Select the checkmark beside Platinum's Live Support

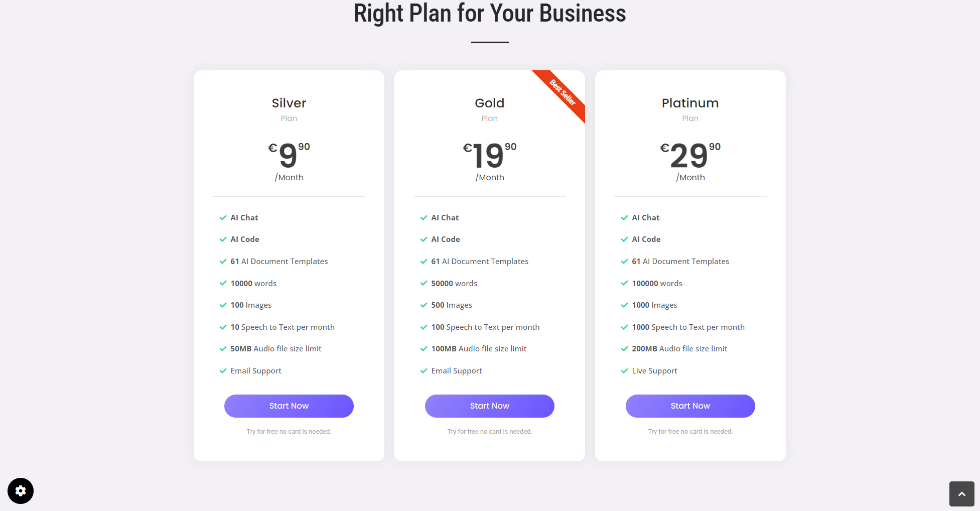click(x=624, y=371)
